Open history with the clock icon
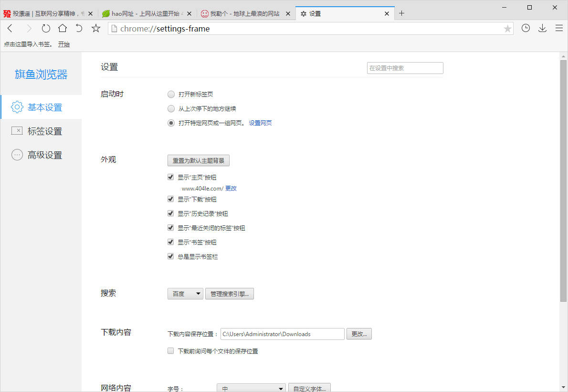This screenshot has width=568, height=392. (526, 28)
